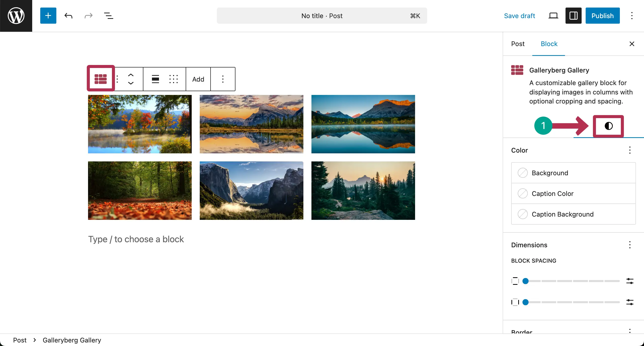Open the block inserter with the plus icon

[x=48, y=16]
